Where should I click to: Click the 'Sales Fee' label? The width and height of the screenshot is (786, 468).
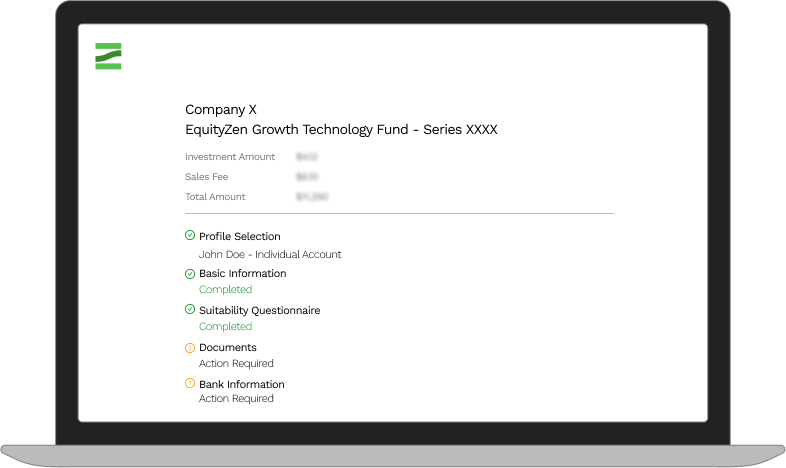207,177
